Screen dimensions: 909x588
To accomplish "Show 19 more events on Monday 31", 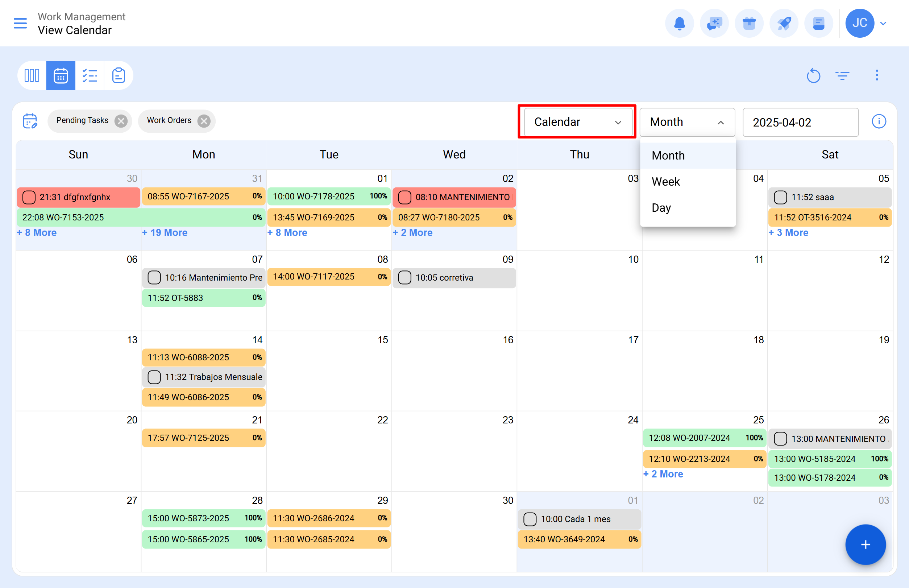I will [x=165, y=232].
